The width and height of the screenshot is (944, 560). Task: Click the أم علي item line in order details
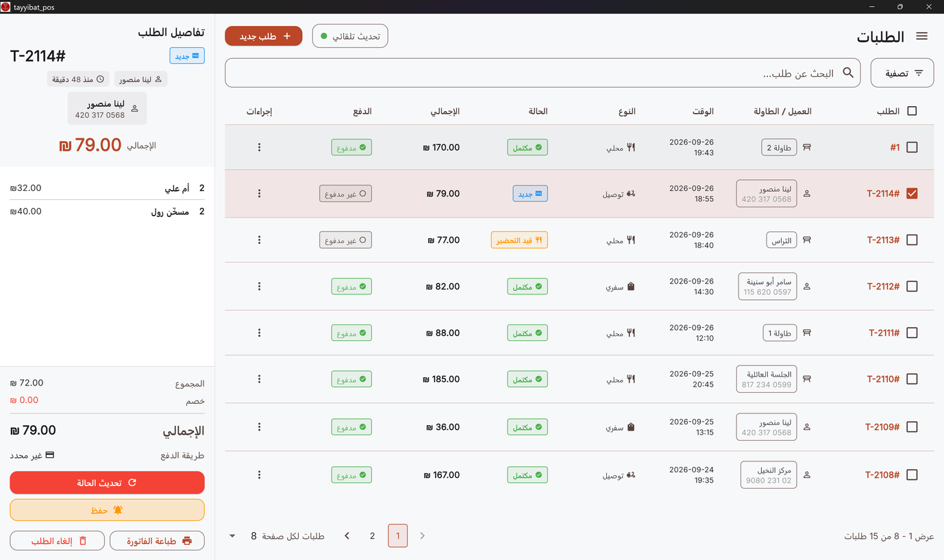pos(107,188)
